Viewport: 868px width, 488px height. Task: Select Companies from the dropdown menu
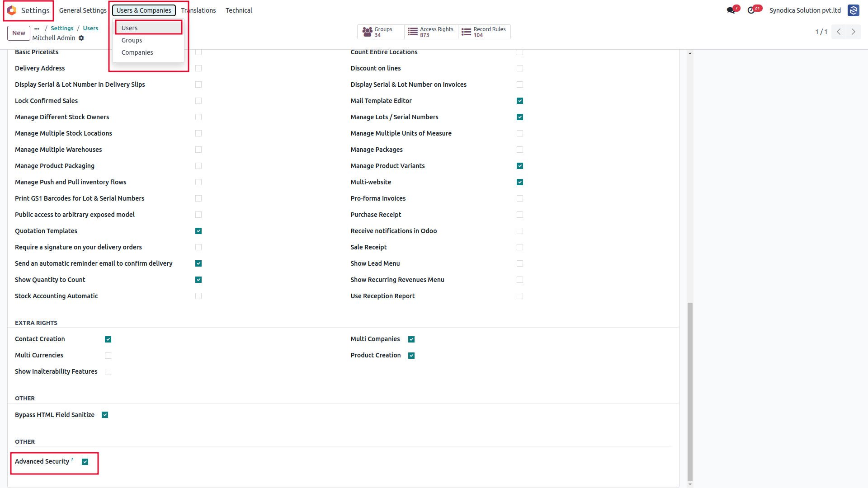tap(148, 52)
